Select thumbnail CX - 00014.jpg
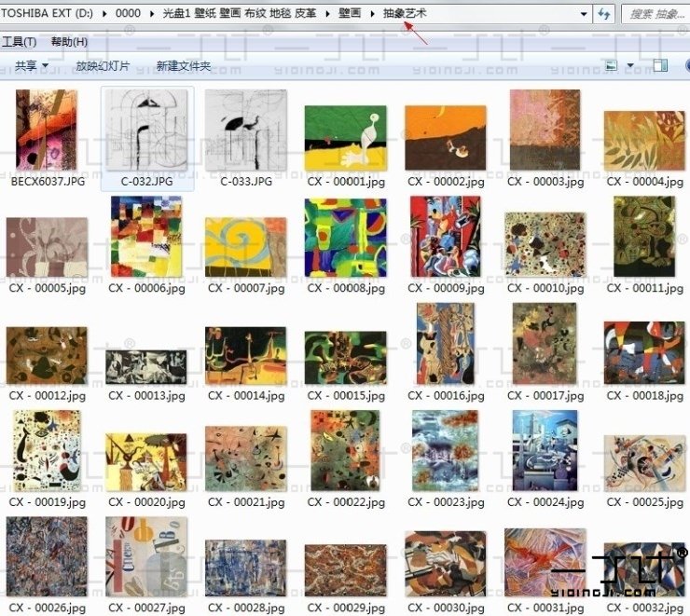 [245, 355]
